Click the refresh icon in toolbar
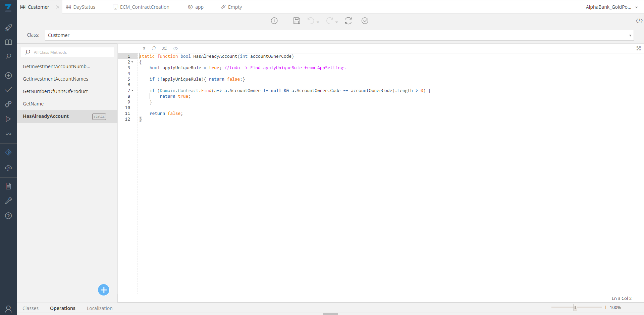This screenshot has width=644, height=315. click(x=348, y=21)
